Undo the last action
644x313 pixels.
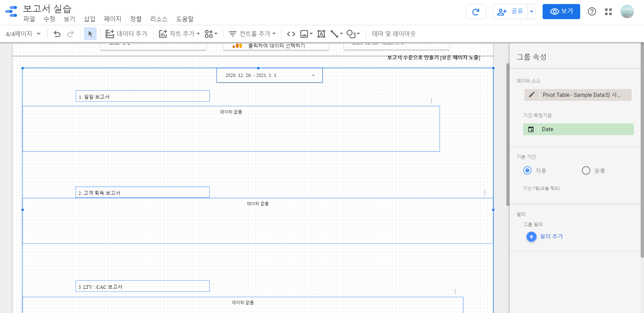(x=57, y=34)
